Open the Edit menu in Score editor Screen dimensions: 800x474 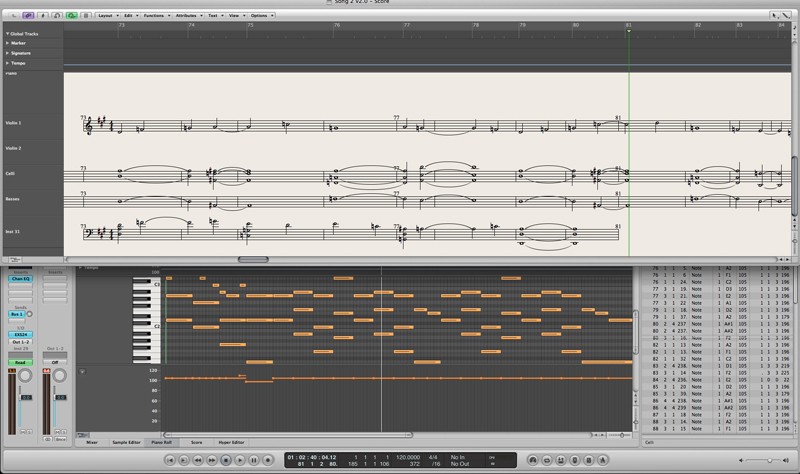(131, 15)
